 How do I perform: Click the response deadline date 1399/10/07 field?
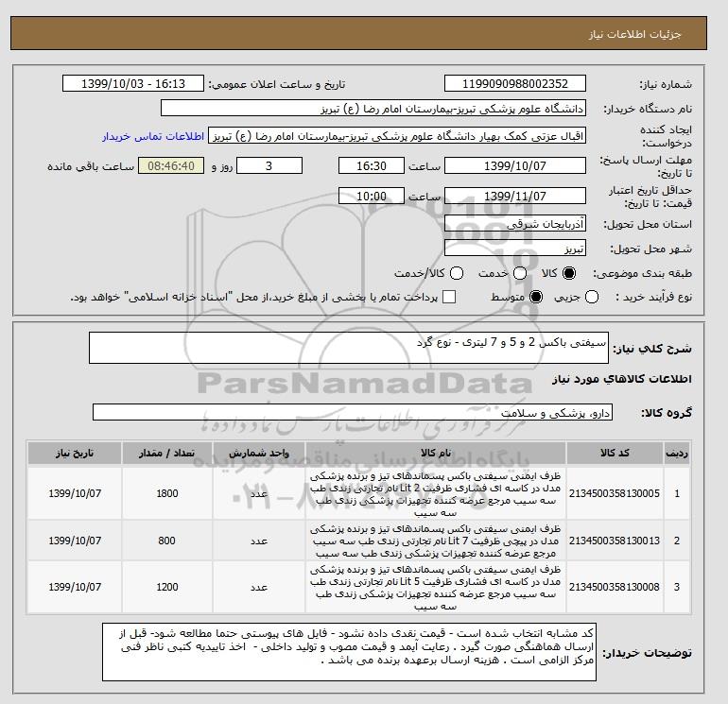click(515, 165)
